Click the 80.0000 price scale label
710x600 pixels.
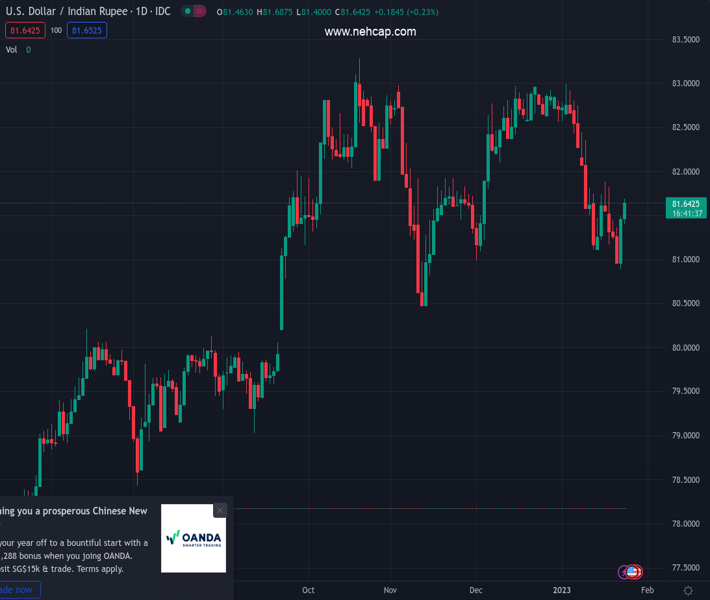click(x=684, y=347)
